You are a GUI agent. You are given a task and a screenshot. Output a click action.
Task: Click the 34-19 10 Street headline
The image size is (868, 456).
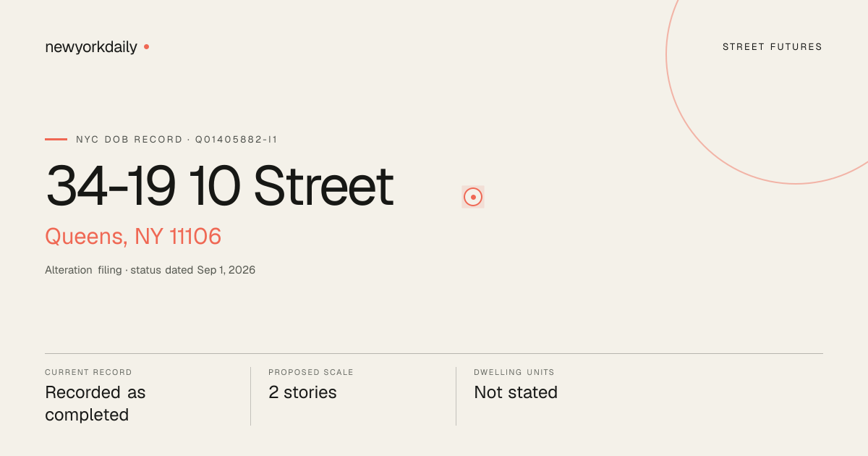219,187
